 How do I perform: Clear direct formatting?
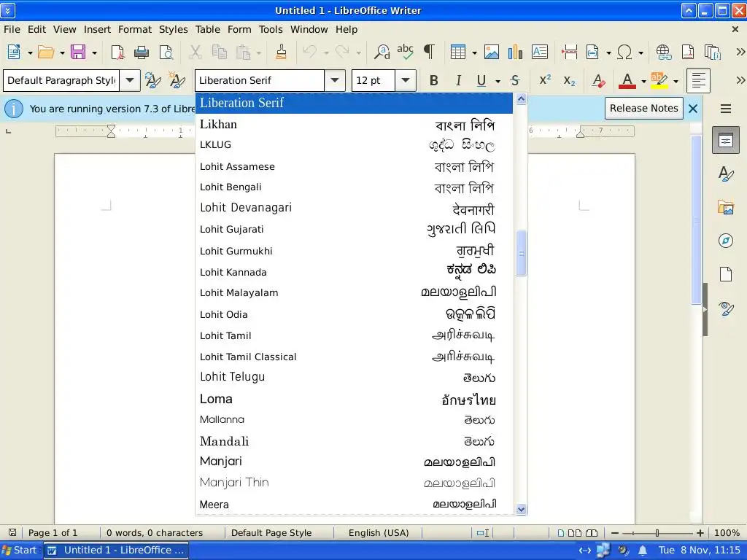pos(598,80)
